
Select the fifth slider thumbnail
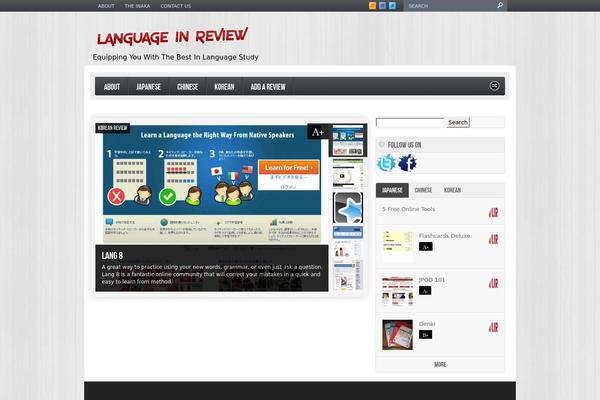pyautogui.click(x=348, y=275)
